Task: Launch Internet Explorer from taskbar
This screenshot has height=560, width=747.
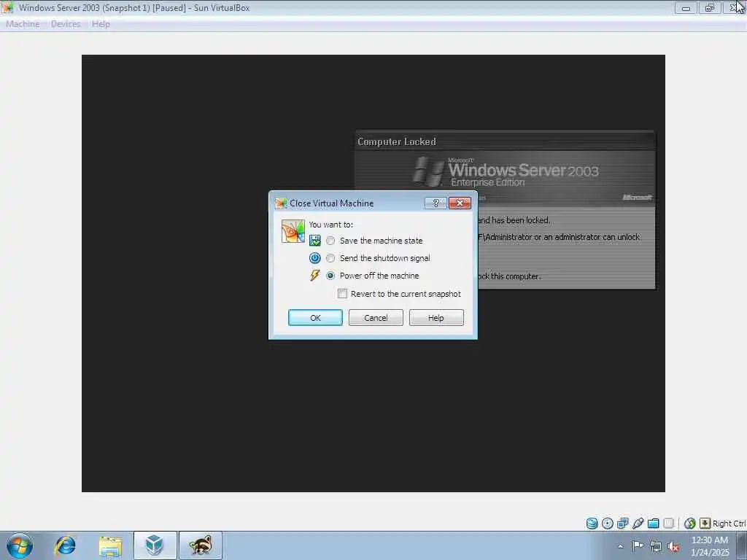Action: click(x=65, y=545)
